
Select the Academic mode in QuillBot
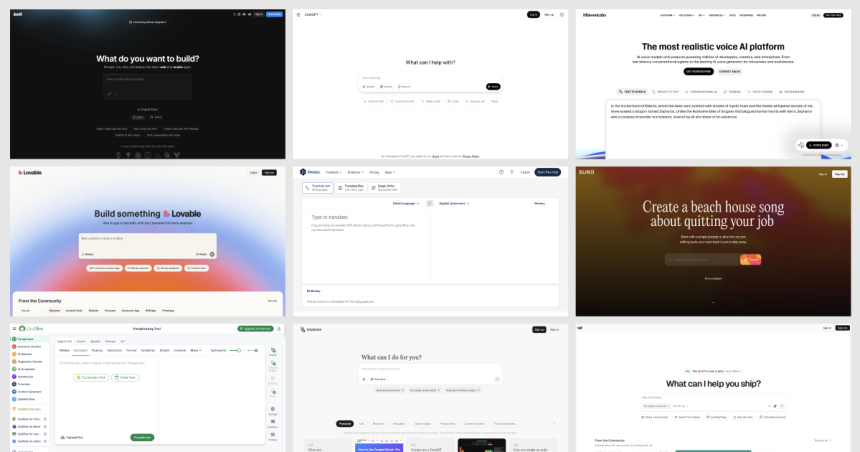(x=148, y=350)
